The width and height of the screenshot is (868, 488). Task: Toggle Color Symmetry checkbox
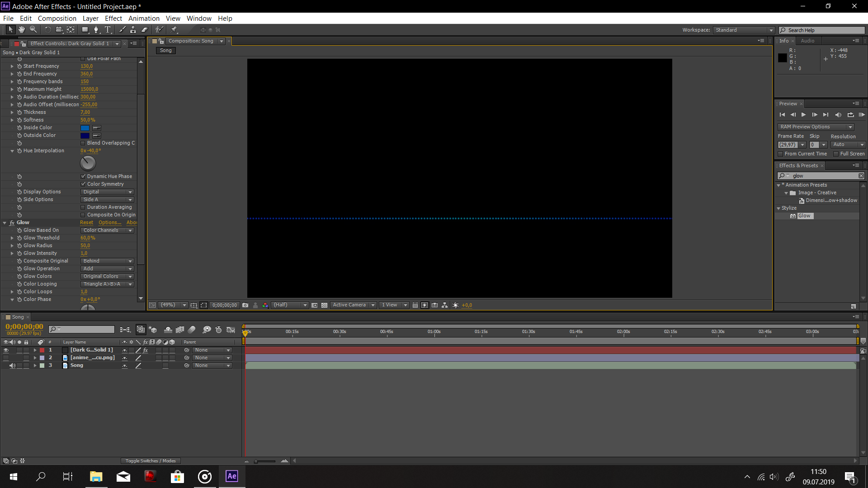click(x=83, y=184)
